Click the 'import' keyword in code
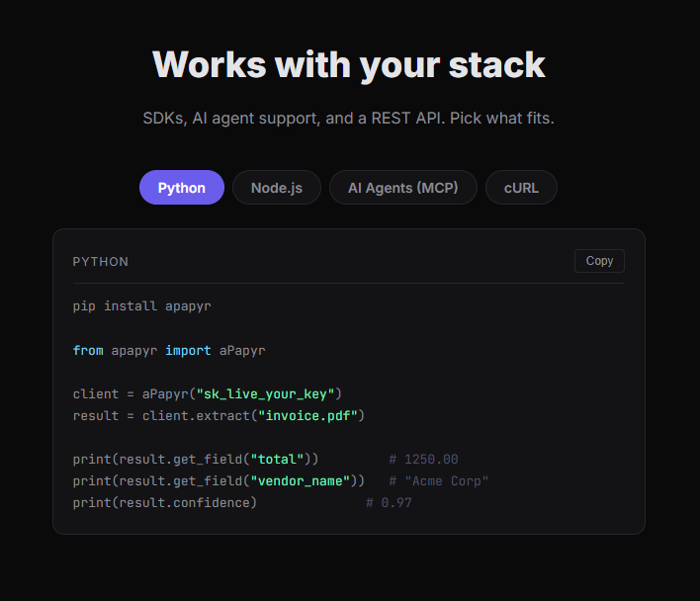Image resolution: width=700 pixels, height=601 pixels. point(188,350)
